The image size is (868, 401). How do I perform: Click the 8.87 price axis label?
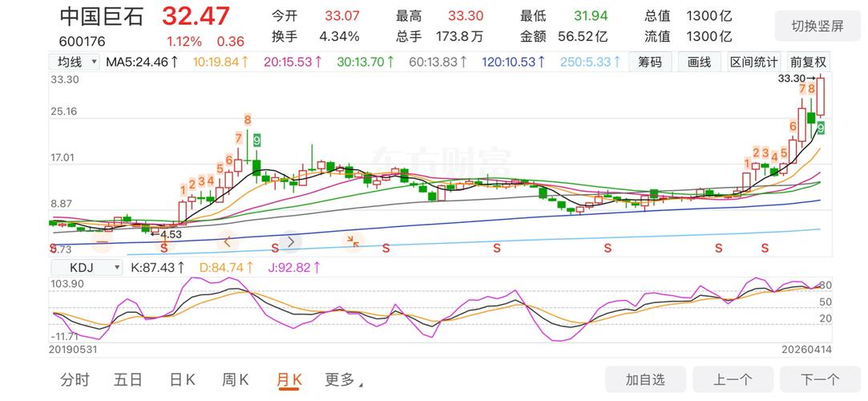tap(62, 204)
